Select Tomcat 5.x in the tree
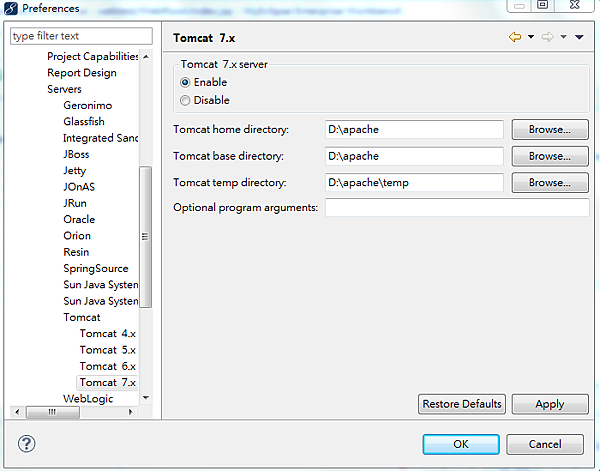The height and width of the screenshot is (471, 600). [108, 350]
